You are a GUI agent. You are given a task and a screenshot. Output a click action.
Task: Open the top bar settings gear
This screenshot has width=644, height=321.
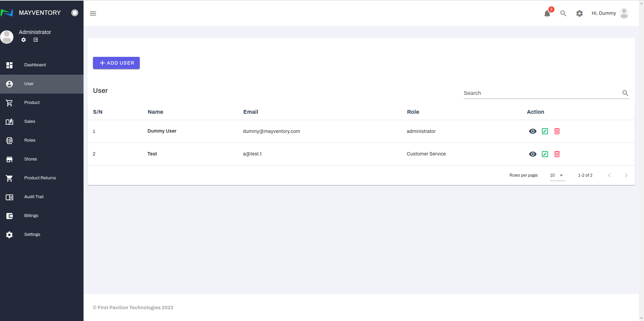click(579, 13)
